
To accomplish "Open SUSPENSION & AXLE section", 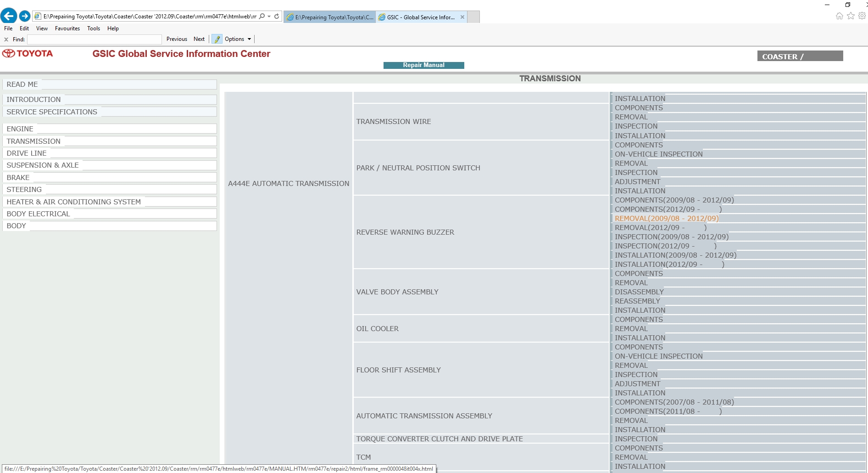I will click(110, 165).
